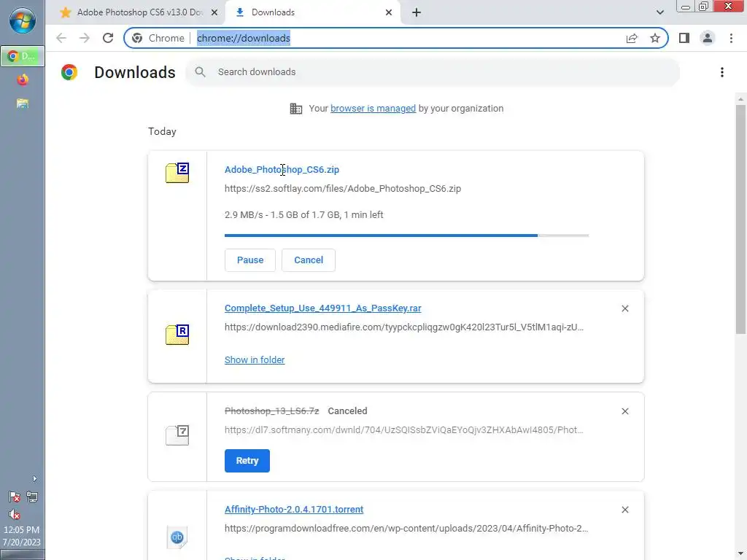
Task: Click the Chrome site info chip
Action: [158, 38]
